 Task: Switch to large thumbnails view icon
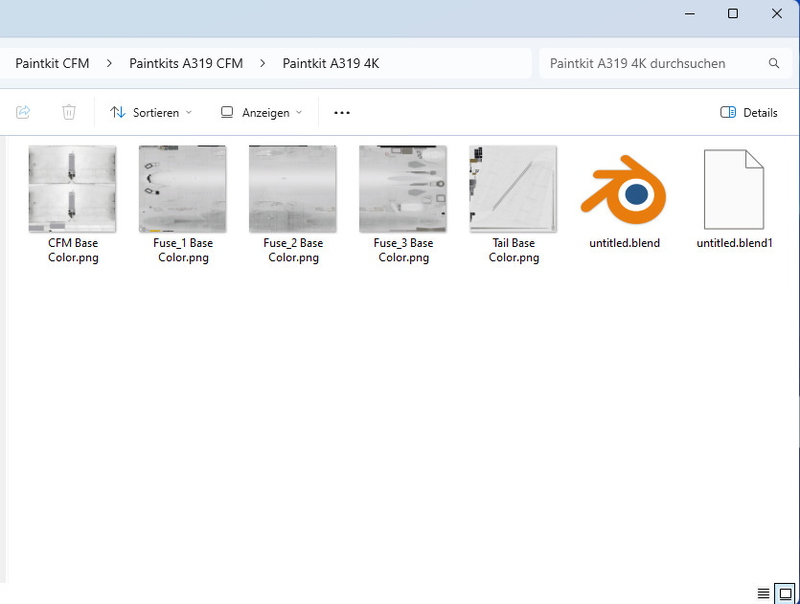pyautogui.click(x=785, y=593)
